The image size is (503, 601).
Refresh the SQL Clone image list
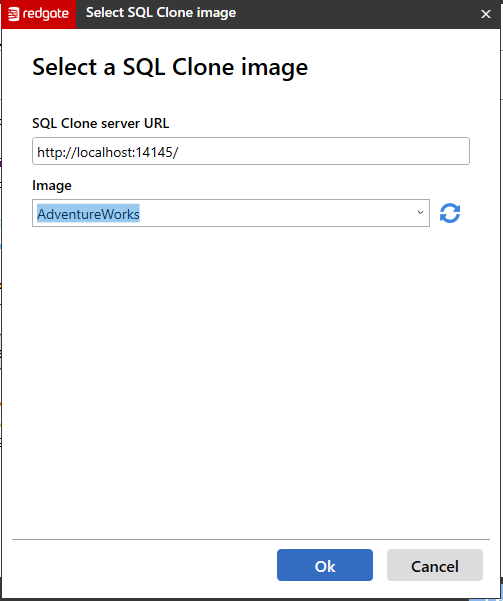click(450, 213)
